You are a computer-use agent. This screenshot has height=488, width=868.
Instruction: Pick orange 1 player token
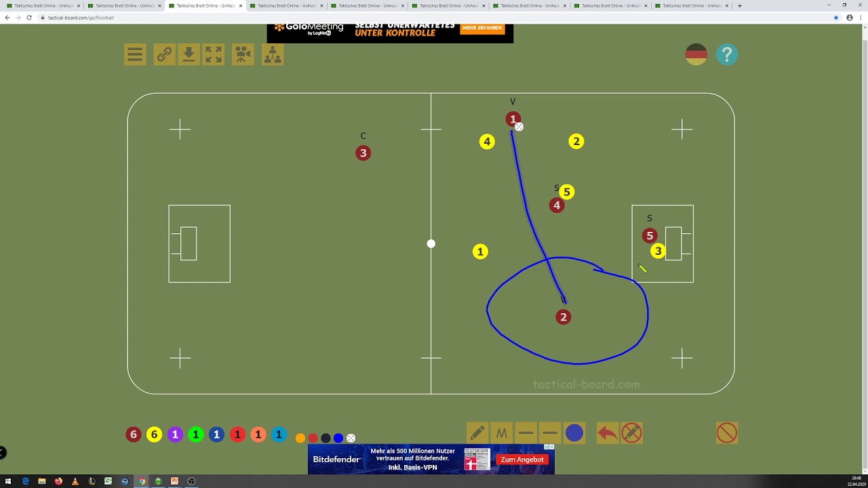tap(258, 435)
